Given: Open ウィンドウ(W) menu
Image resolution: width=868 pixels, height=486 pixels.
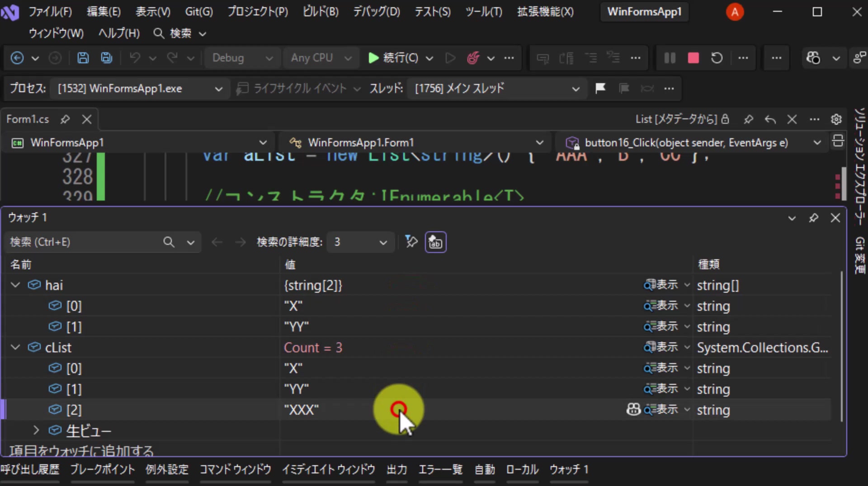Looking at the screenshot, I should pos(56,33).
